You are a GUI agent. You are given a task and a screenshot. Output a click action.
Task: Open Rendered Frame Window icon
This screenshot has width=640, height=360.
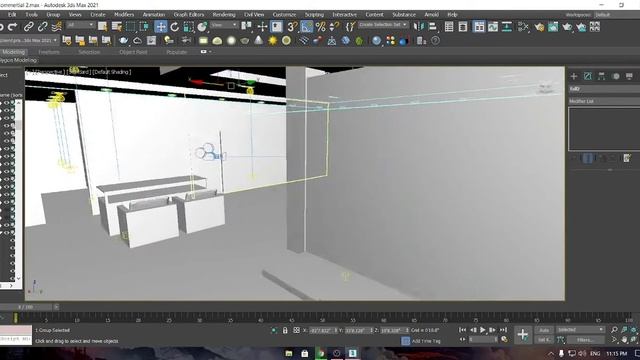coord(553,27)
